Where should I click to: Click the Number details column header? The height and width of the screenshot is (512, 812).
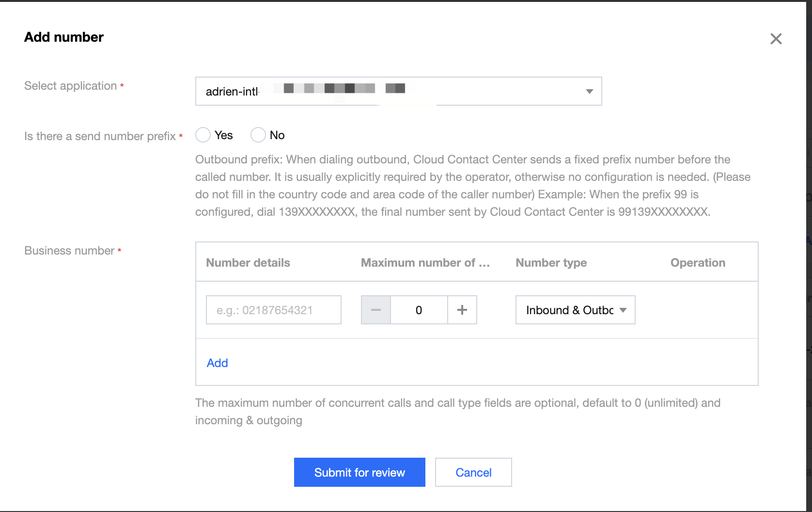pyautogui.click(x=248, y=262)
